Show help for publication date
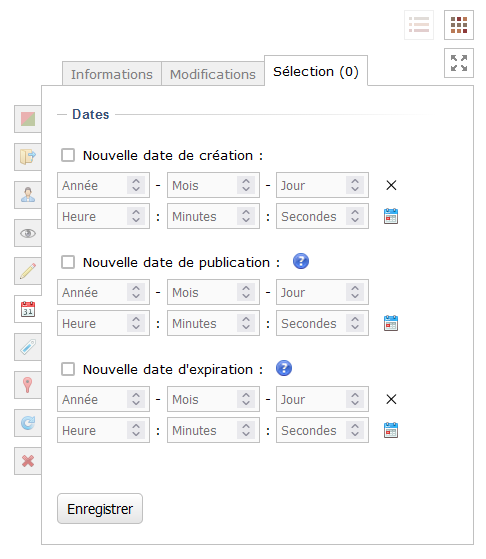Screen dimensions: 486x559 pyautogui.click(x=301, y=261)
